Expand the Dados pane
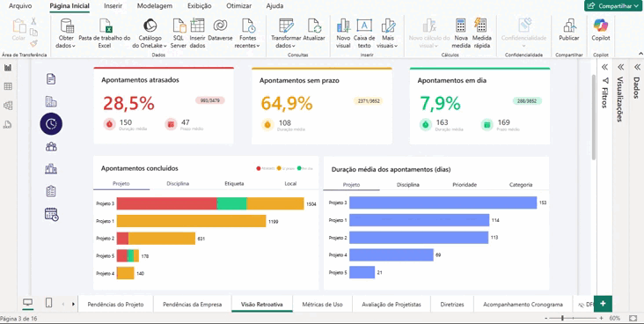644x324 pixels. pyautogui.click(x=637, y=68)
